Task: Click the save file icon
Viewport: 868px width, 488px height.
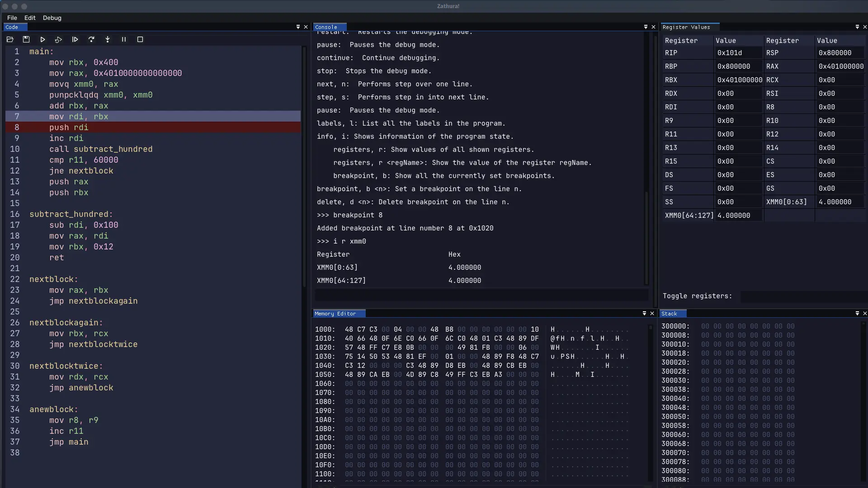Action: (x=26, y=40)
